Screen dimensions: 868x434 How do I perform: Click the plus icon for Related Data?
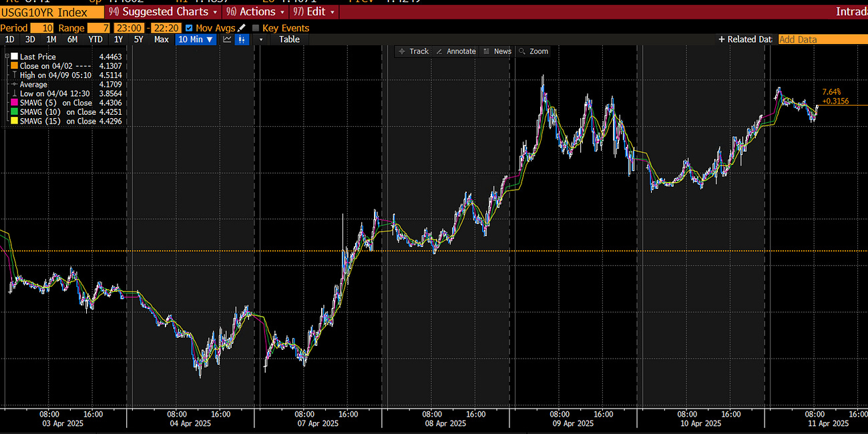pos(721,39)
